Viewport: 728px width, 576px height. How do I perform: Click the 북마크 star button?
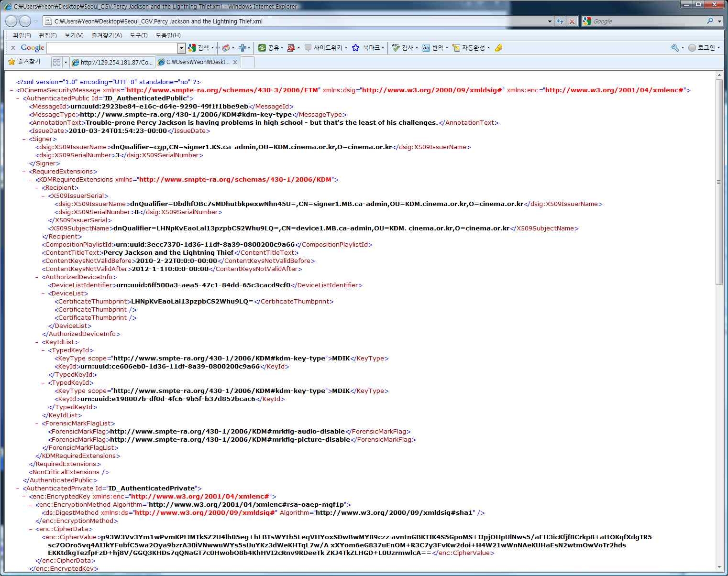[368, 48]
